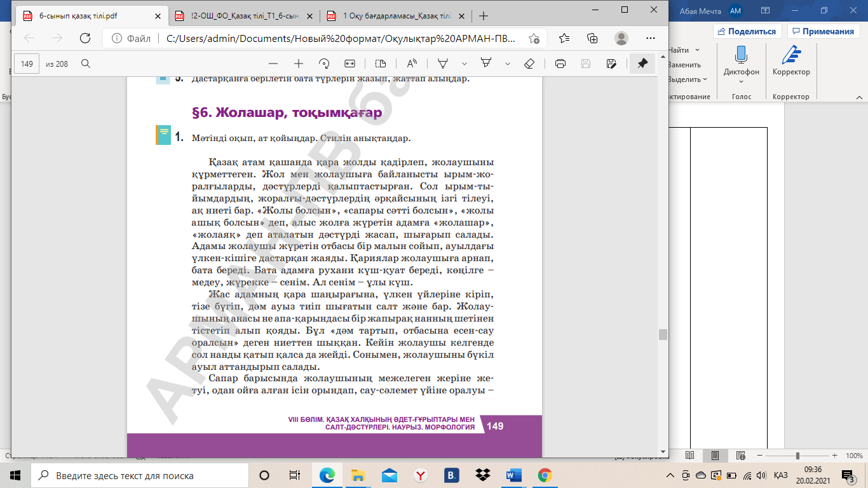Open the Page view layout icon

pos(381,64)
